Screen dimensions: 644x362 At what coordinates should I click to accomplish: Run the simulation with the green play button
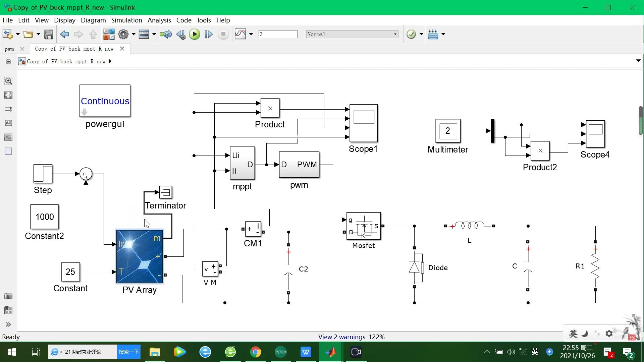coord(194,34)
